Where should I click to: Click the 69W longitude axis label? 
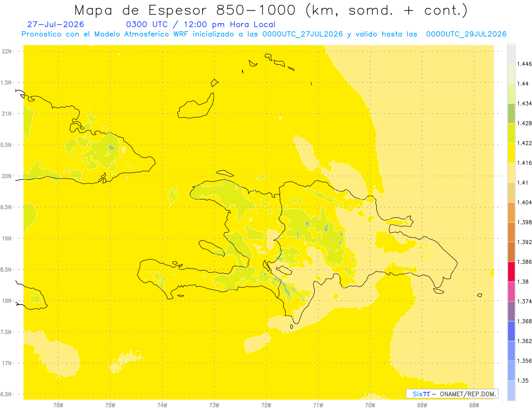[422, 405]
